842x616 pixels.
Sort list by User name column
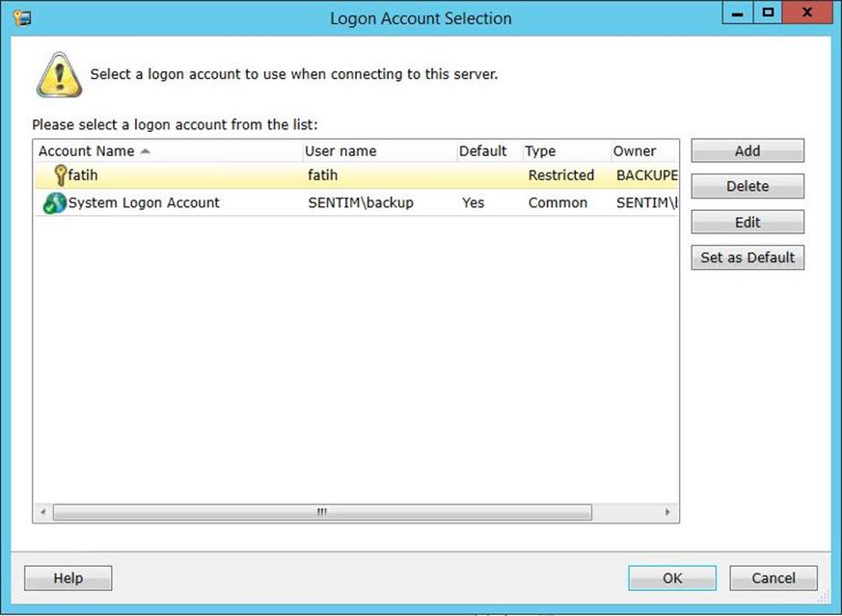(x=380, y=151)
